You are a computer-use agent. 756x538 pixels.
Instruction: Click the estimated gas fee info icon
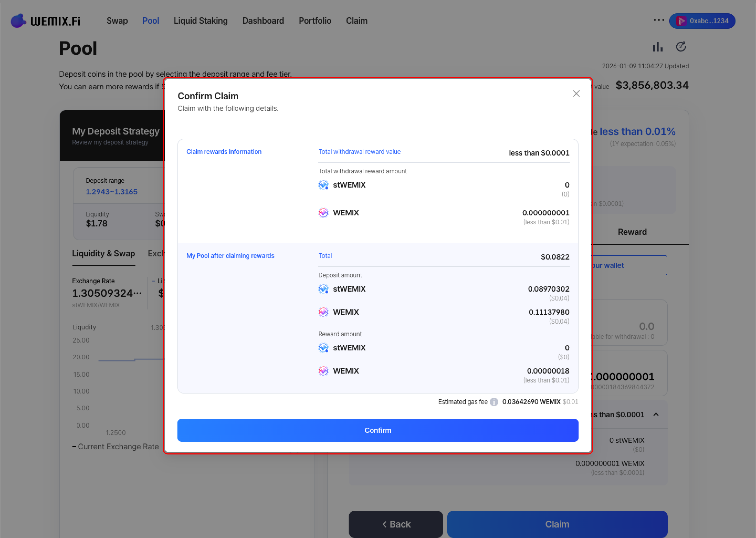(494, 402)
